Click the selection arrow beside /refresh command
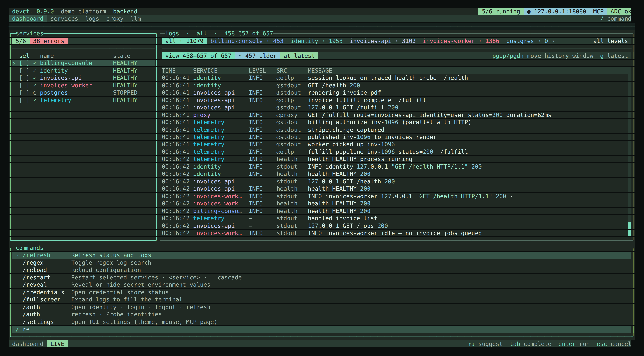 pyautogui.click(x=17, y=255)
